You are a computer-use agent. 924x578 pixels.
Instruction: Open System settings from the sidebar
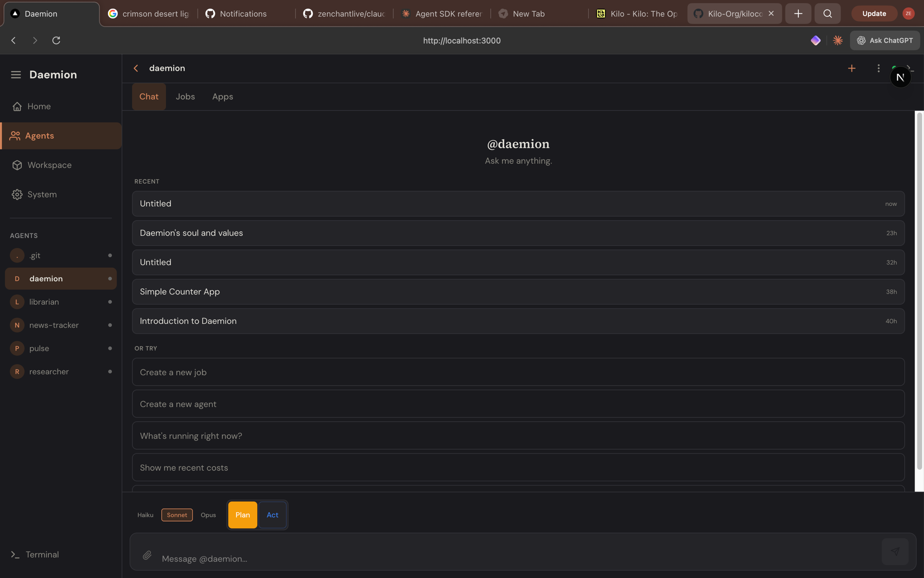tap(42, 194)
